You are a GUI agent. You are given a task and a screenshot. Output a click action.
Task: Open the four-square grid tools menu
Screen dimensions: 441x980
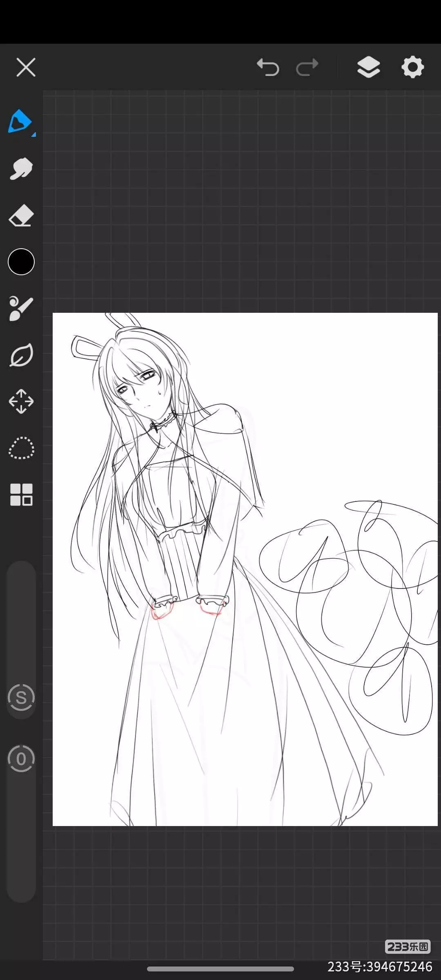[x=21, y=495]
